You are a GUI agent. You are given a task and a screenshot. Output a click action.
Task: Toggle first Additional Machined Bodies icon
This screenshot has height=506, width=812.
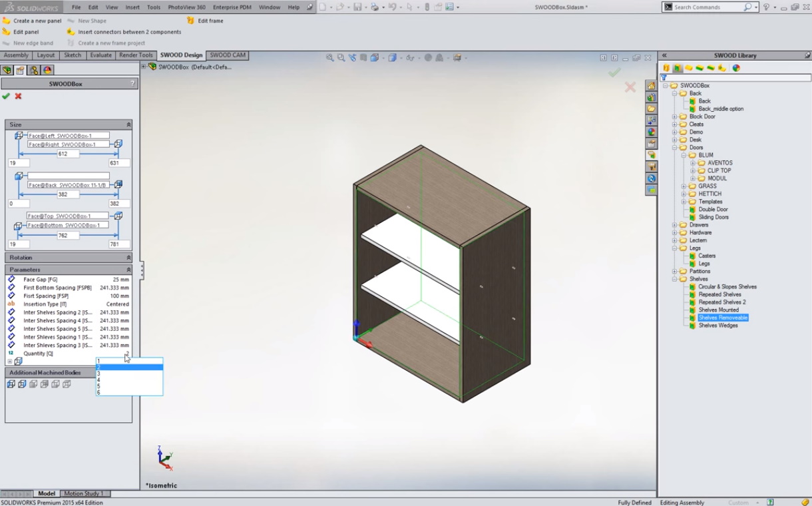(x=11, y=384)
